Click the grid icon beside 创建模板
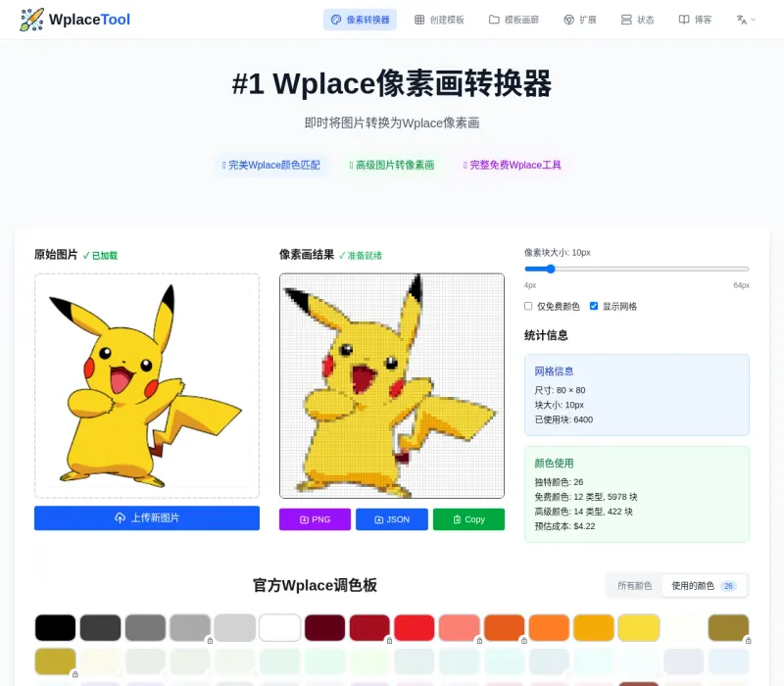 click(419, 20)
